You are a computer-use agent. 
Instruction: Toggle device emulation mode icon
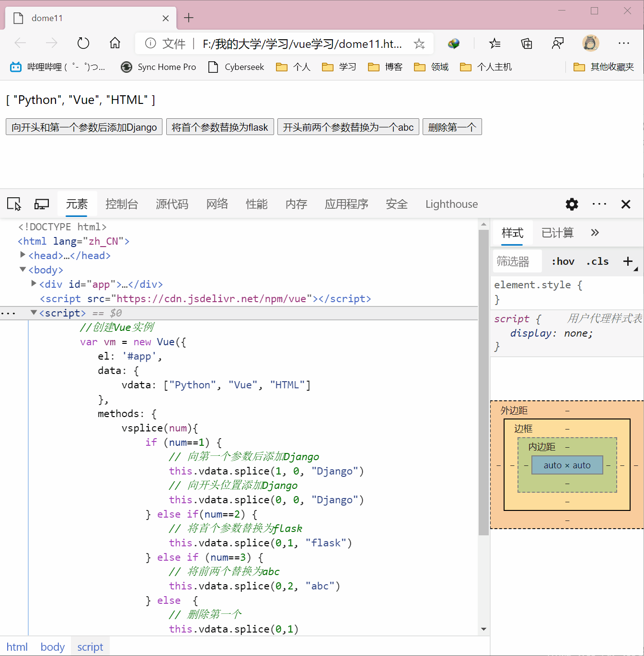42,204
